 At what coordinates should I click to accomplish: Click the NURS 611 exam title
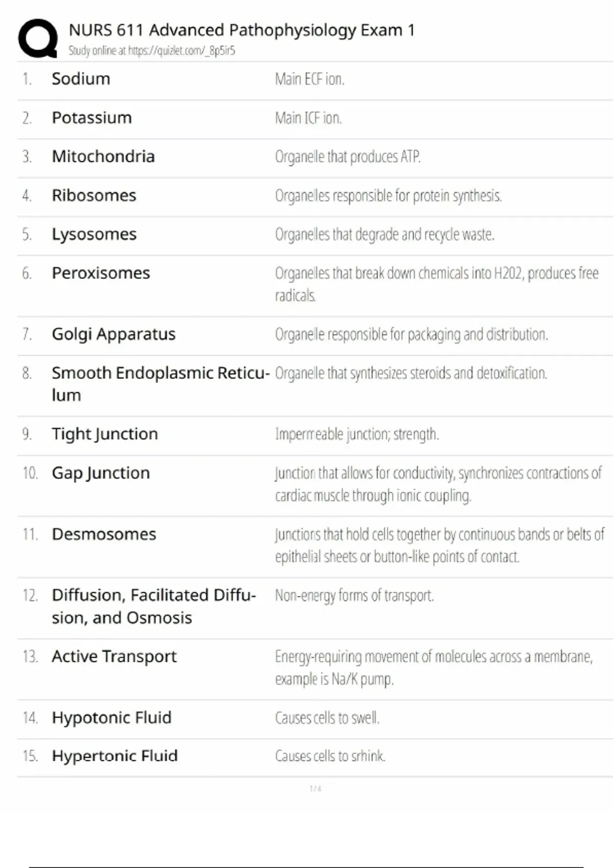click(241, 30)
